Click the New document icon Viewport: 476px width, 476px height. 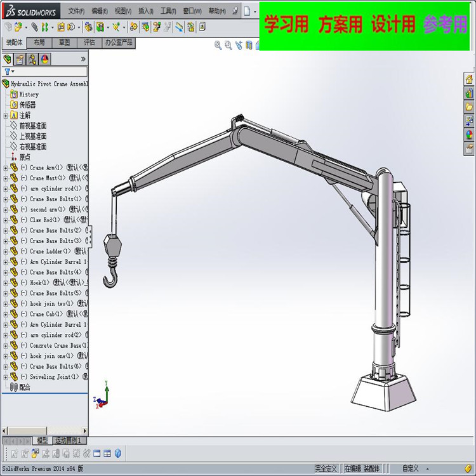click(x=247, y=11)
